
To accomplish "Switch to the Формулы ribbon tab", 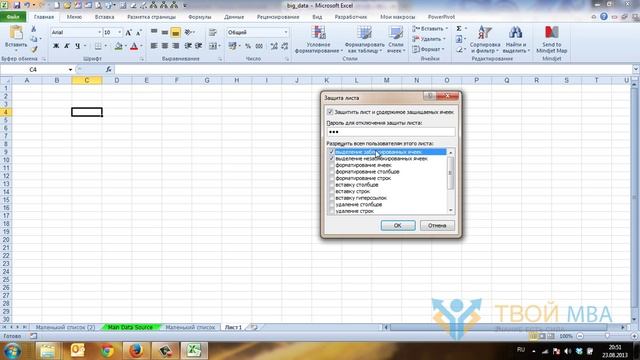I will [x=200, y=17].
